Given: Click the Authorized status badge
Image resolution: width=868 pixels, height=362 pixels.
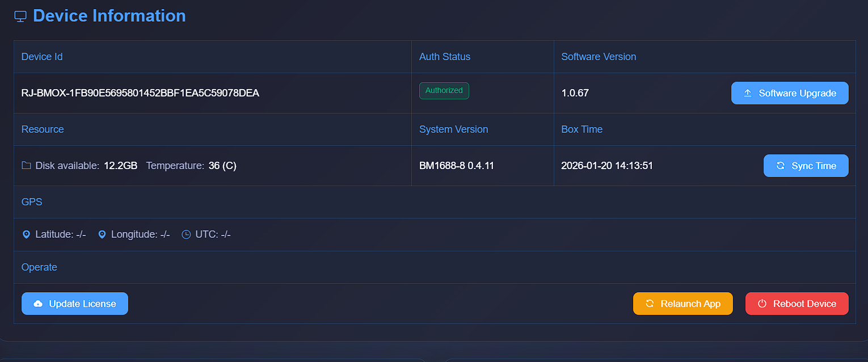Looking at the screenshot, I should [444, 91].
